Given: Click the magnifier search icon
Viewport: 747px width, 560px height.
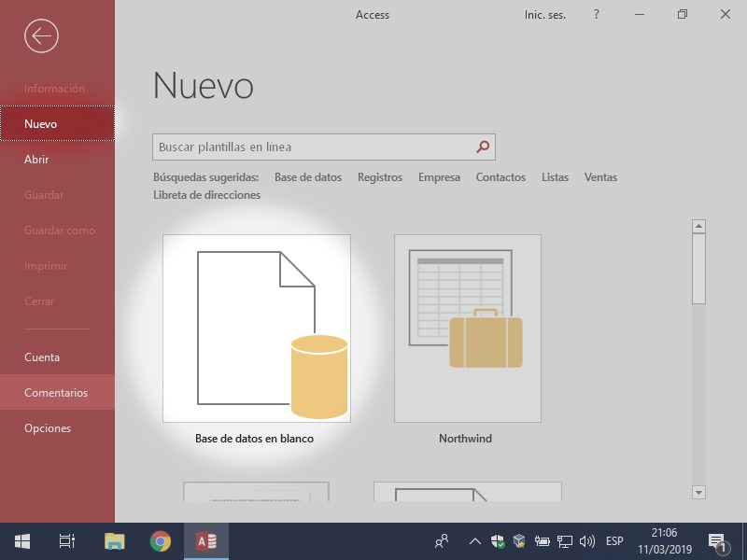Looking at the screenshot, I should pos(483,147).
